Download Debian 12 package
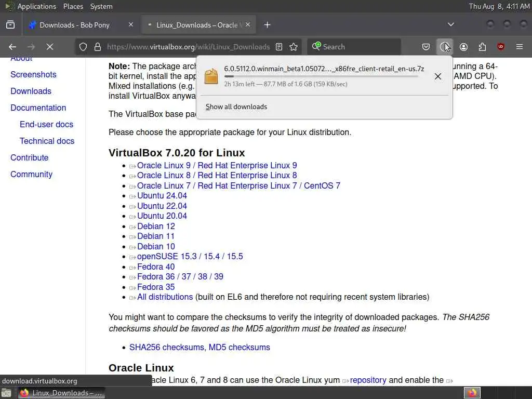Viewport: 532px width, 399px height. (x=156, y=227)
